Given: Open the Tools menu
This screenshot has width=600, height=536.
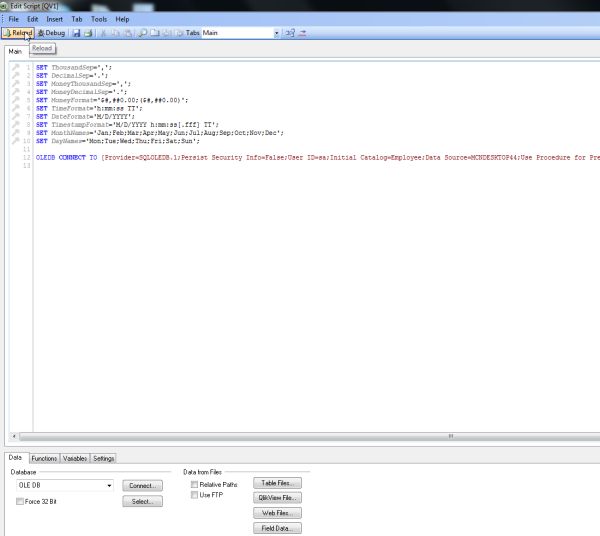Looking at the screenshot, I should pyautogui.click(x=99, y=19).
